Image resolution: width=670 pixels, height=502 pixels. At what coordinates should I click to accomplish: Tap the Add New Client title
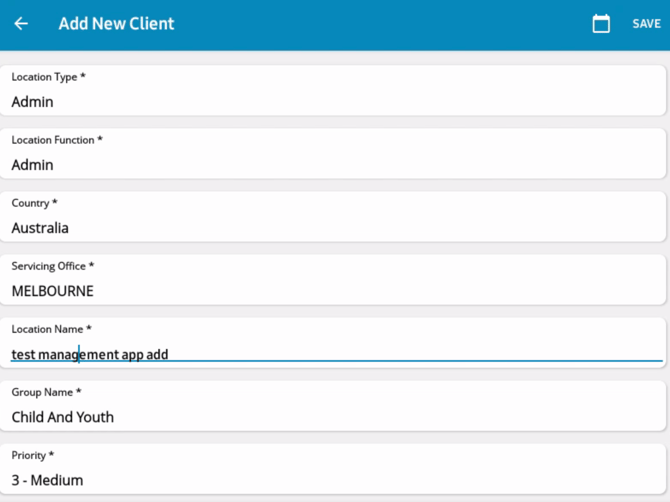point(116,23)
